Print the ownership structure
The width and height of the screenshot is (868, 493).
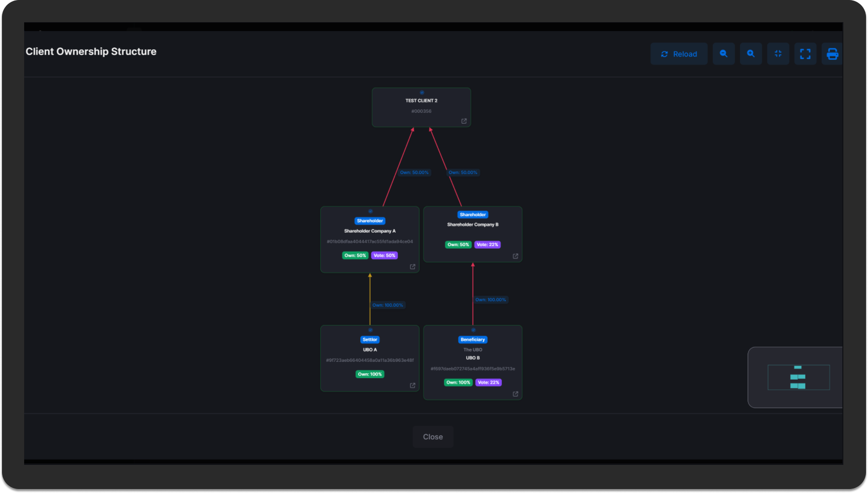point(832,54)
